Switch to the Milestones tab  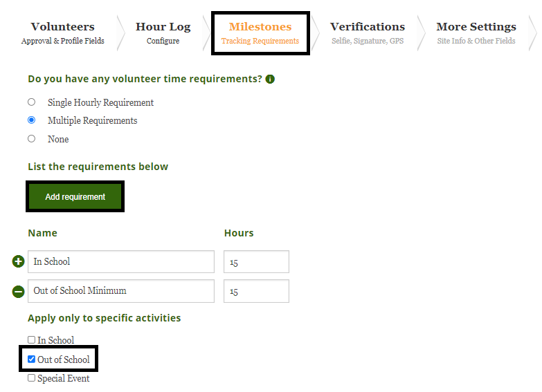pyautogui.click(x=260, y=32)
